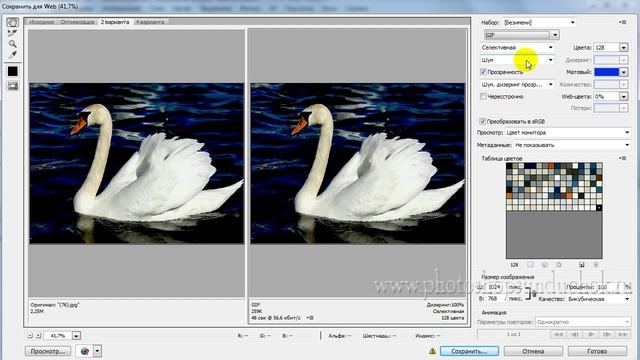The image size is (640, 360).
Task: Open the browser selection dropdown arrow
Action: click(97, 351)
